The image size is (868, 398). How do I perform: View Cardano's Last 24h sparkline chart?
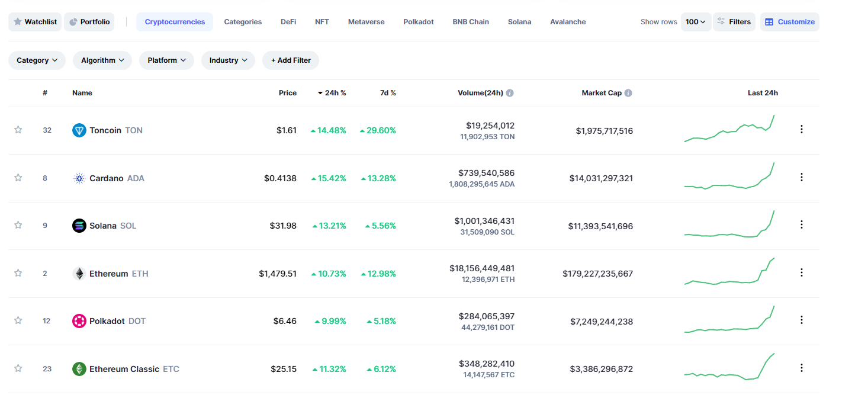(729, 177)
